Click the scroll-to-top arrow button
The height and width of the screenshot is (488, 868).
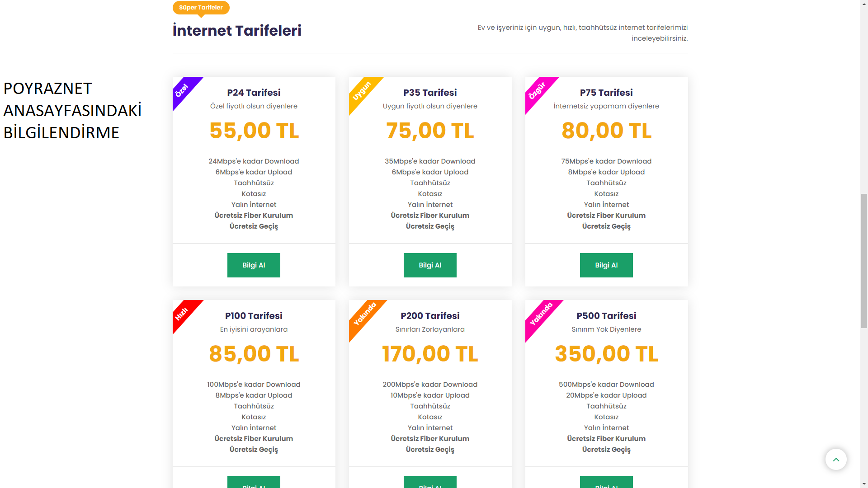836,459
